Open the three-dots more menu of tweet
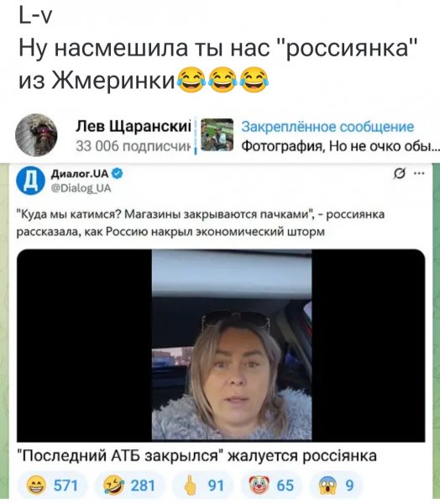Viewport: 440px width, 504px height. coord(419,174)
